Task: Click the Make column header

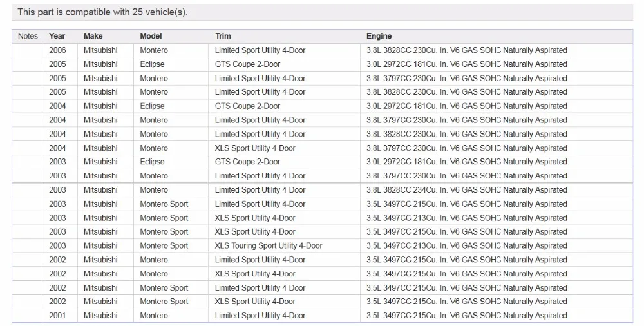Action: pos(93,36)
